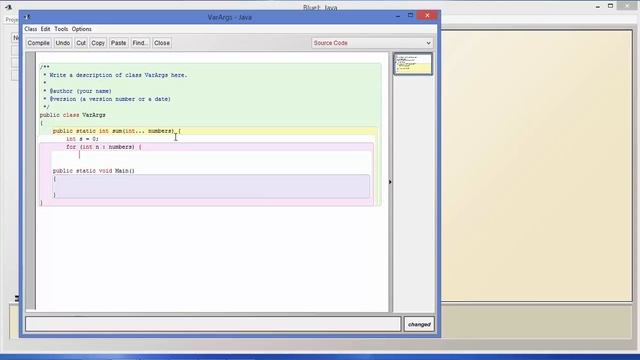The height and width of the screenshot is (360, 640).
Task: Click the 'public static int sum' line
Action: [117, 131]
